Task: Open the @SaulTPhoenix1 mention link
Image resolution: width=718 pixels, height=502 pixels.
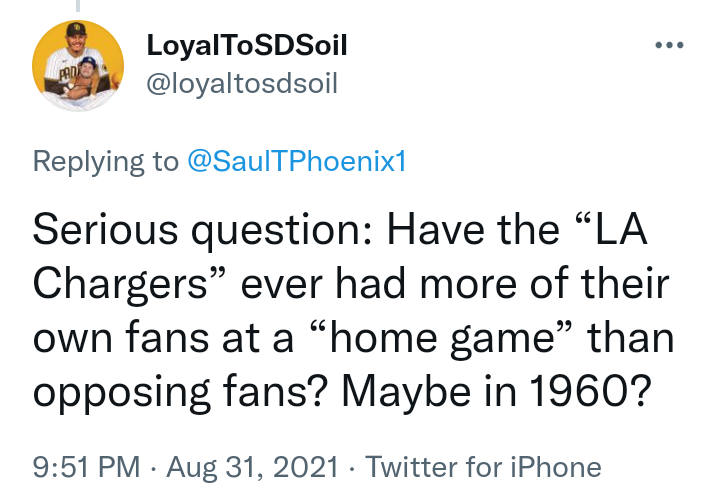Action: (x=297, y=161)
